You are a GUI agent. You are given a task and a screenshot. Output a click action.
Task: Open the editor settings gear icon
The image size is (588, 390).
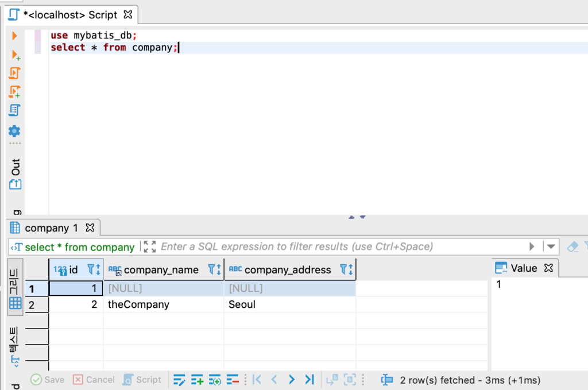pos(14,131)
